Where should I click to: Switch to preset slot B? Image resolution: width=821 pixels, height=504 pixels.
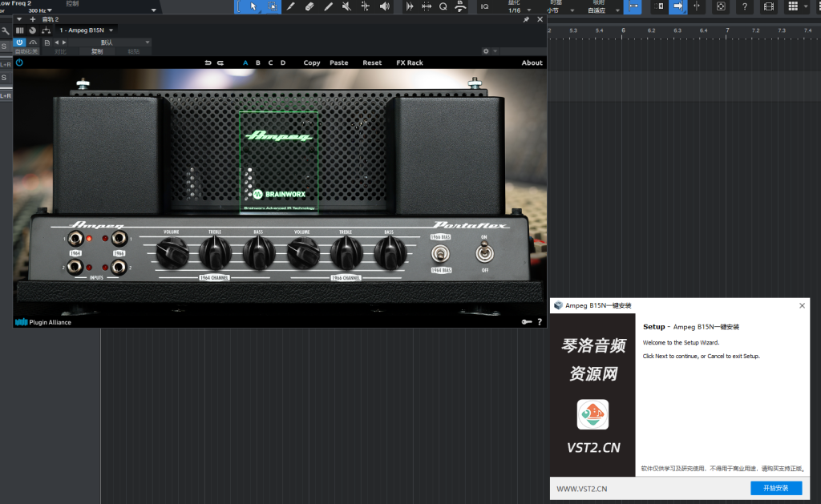[x=257, y=62]
